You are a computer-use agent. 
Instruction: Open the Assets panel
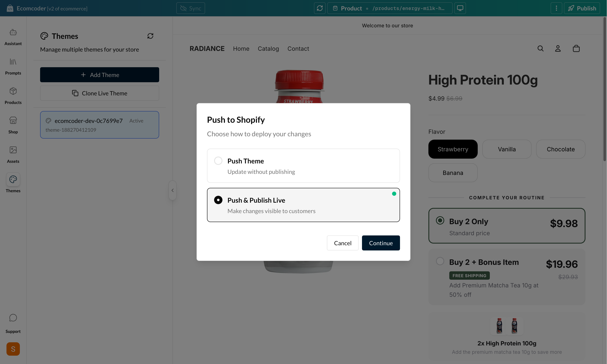coord(13,154)
